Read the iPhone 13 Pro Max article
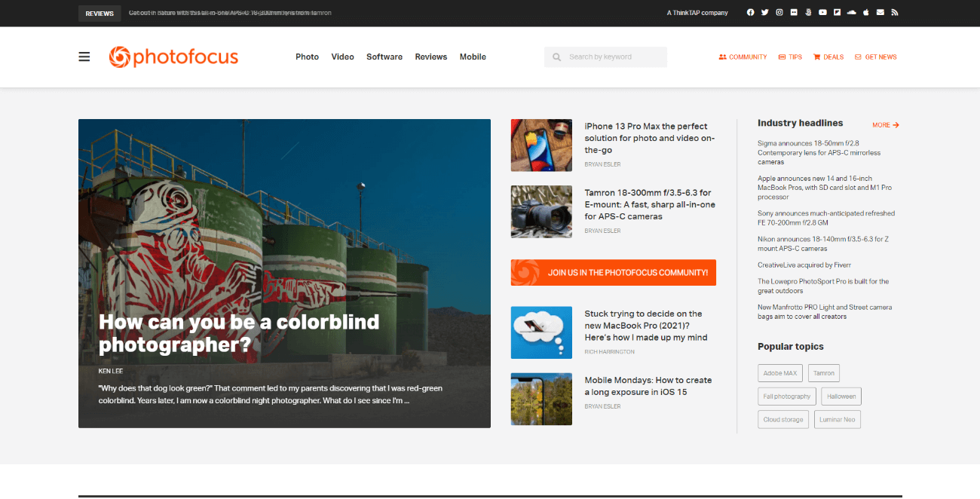The height and width of the screenshot is (499, 980). [x=649, y=138]
